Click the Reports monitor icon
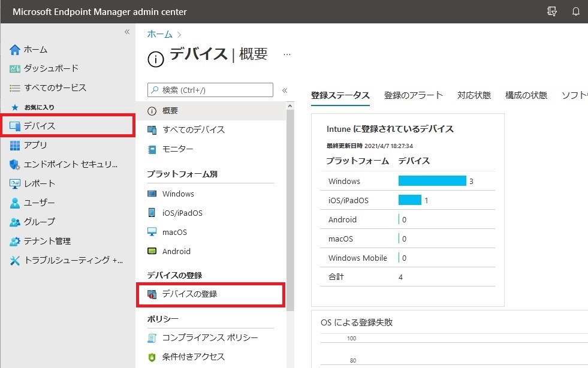 pos(14,183)
